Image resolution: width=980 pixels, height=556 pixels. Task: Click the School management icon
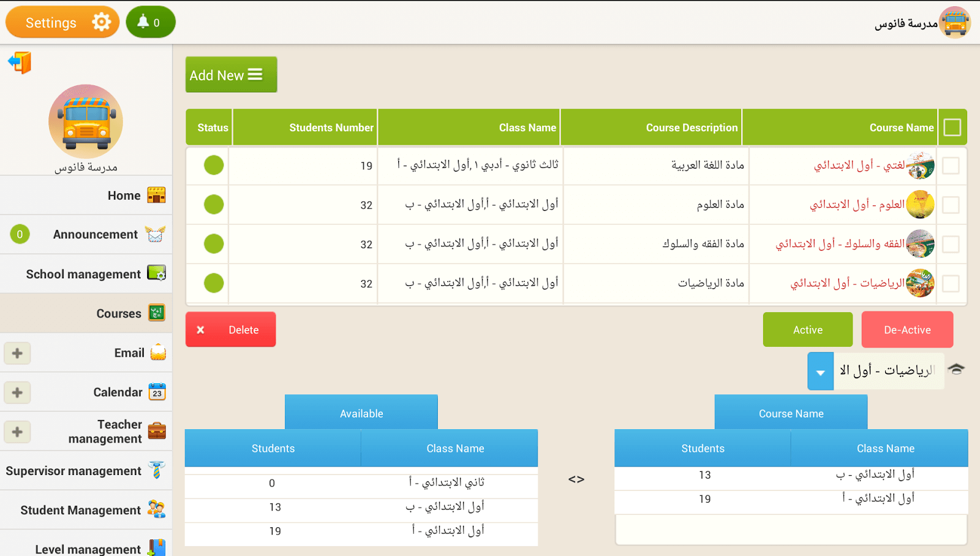click(x=156, y=273)
